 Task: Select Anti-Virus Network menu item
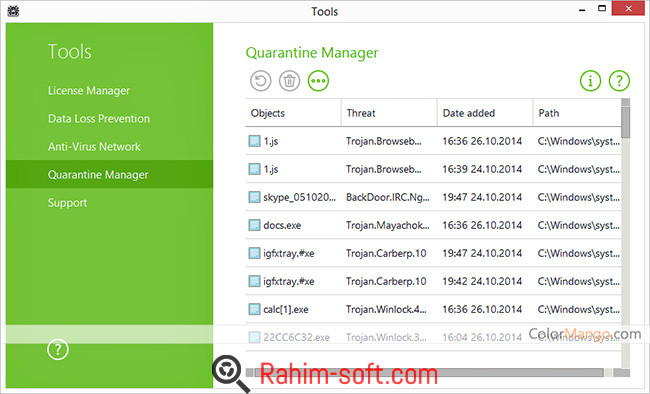(94, 147)
